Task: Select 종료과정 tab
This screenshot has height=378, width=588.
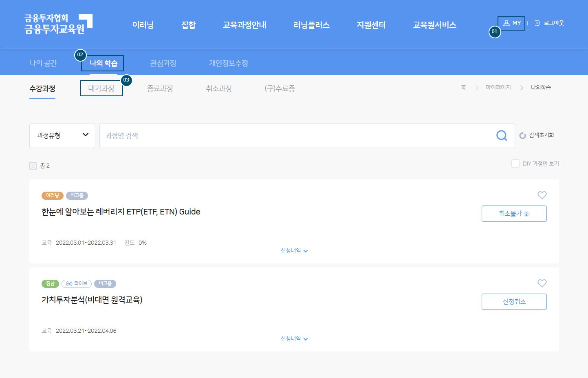Action: (x=160, y=88)
